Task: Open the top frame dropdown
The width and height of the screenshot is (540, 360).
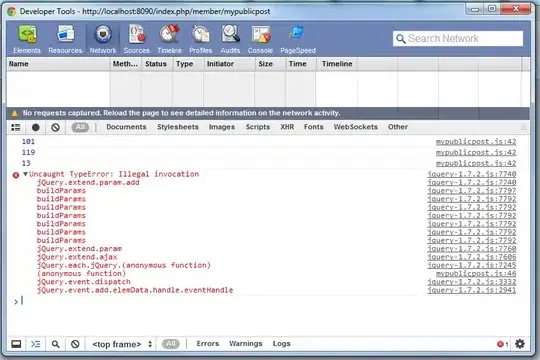Action: click(122, 344)
